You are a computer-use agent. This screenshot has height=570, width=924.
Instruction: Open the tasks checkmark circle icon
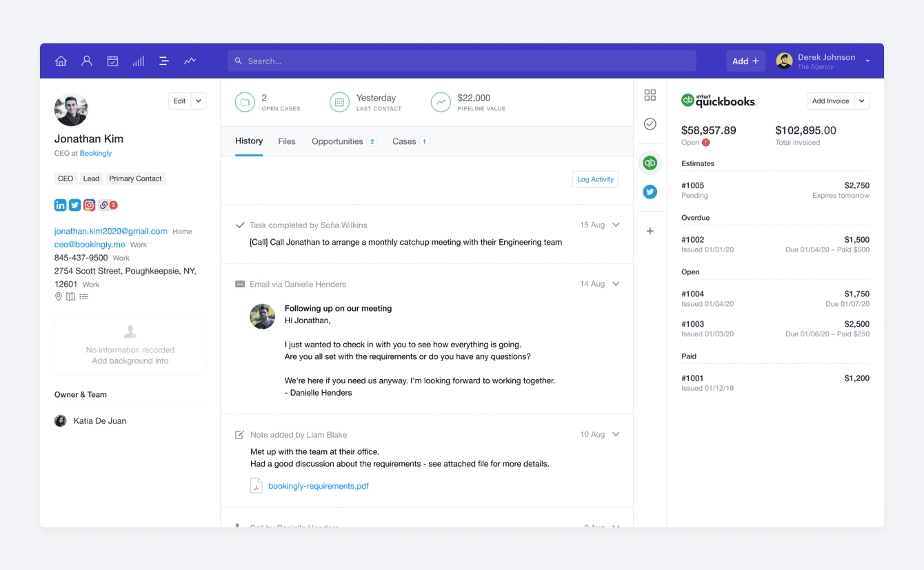pyautogui.click(x=650, y=124)
